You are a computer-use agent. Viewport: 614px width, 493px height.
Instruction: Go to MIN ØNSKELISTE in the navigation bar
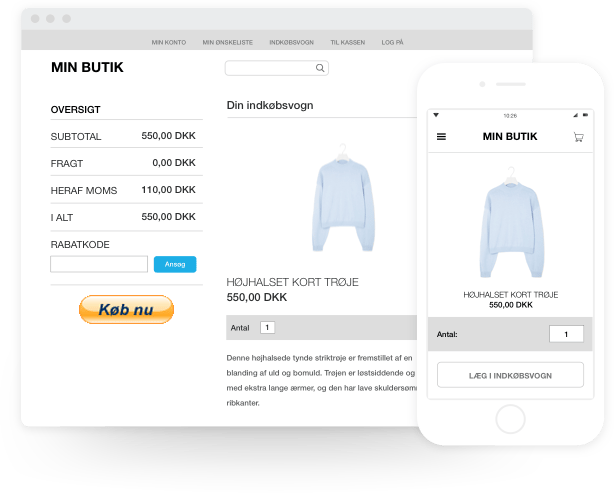pyautogui.click(x=227, y=43)
